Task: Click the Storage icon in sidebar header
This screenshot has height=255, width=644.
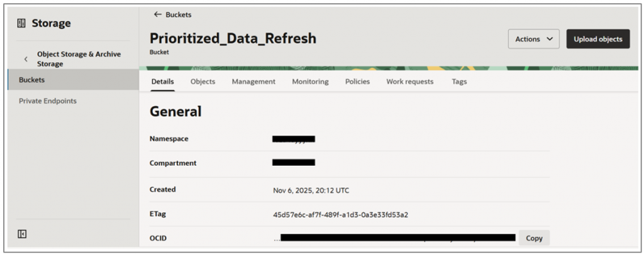Action: point(21,24)
